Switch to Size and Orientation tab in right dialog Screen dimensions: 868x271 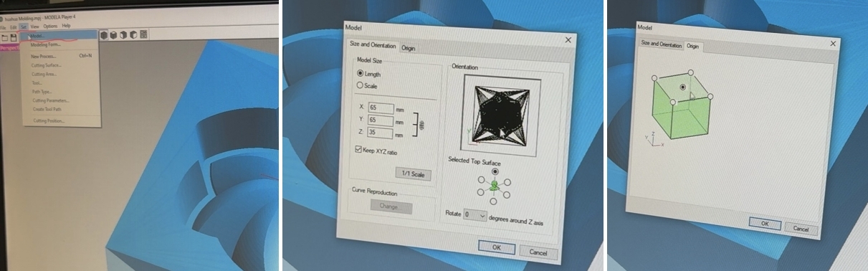coord(661,44)
